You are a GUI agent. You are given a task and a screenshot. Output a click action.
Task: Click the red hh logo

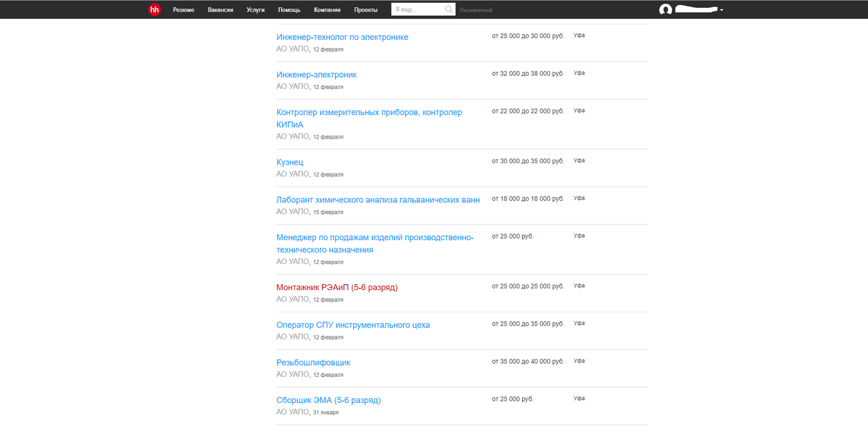pos(155,10)
